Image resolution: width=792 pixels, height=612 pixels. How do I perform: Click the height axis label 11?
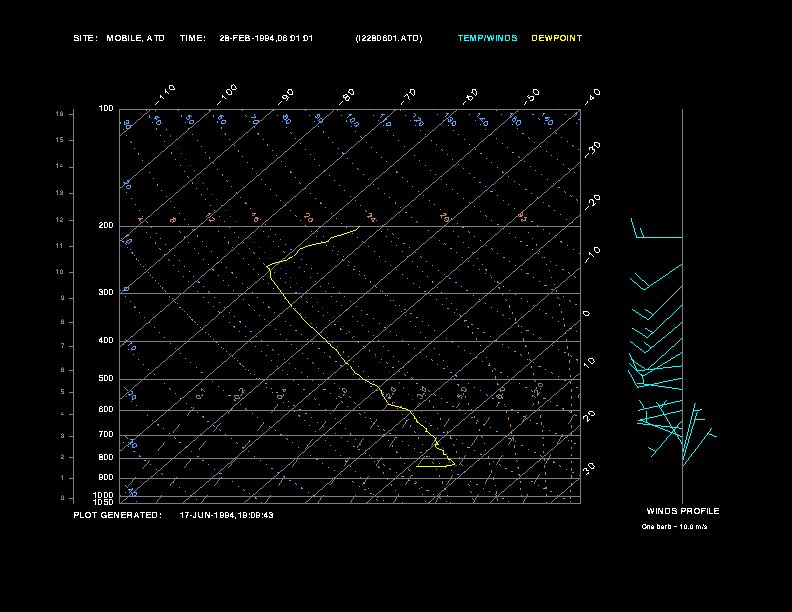[60, 246]
